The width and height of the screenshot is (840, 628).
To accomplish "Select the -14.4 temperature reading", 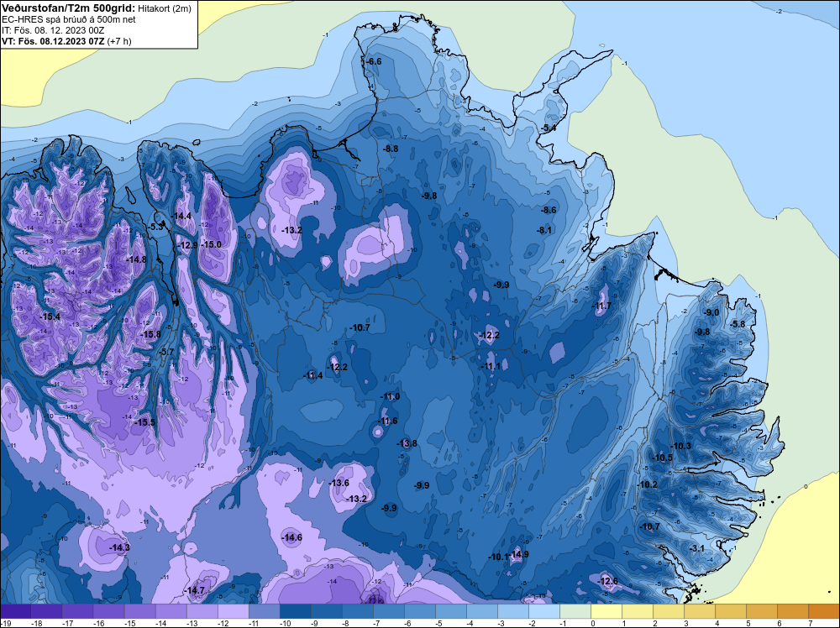I will [x=182, y=216].
